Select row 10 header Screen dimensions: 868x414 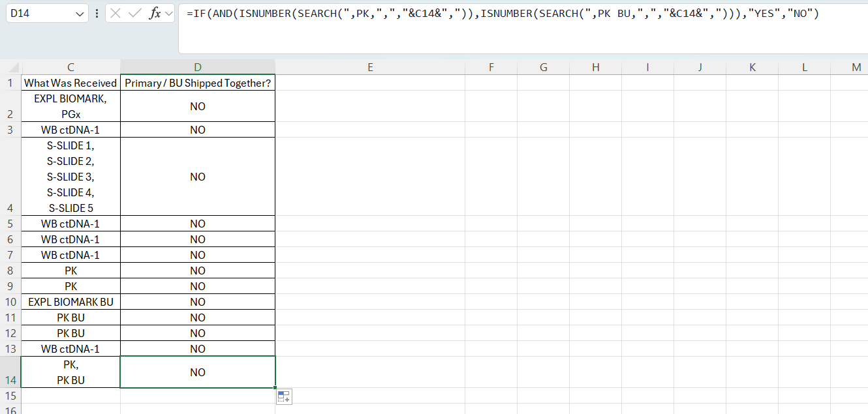10,302
